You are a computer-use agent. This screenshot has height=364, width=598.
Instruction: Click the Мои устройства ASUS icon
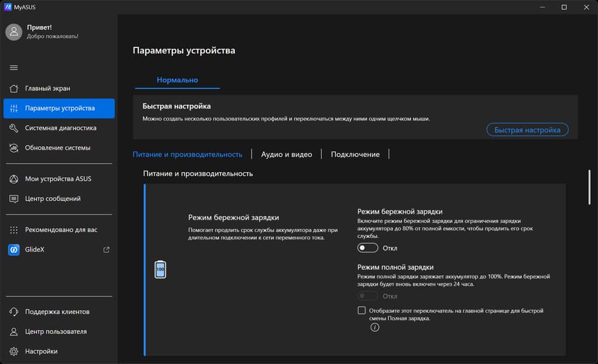[x=14, y=179]
